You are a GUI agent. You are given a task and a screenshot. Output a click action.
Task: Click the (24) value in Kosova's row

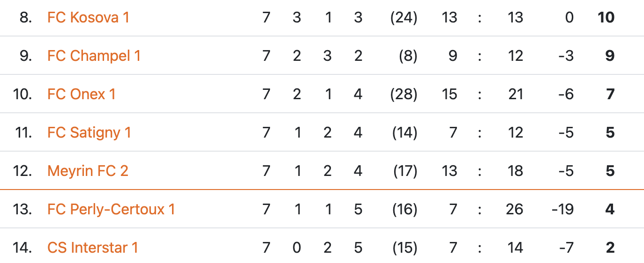pyautogui.click(x=404, y=17)
